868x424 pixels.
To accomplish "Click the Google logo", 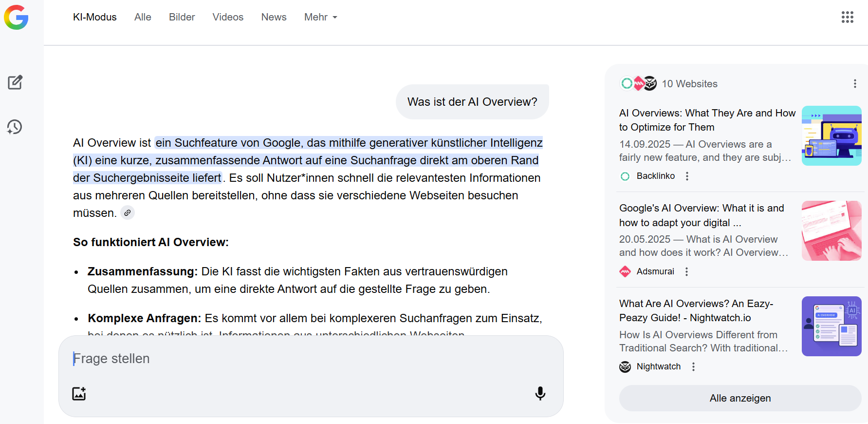I will click(x=16, y=18).
